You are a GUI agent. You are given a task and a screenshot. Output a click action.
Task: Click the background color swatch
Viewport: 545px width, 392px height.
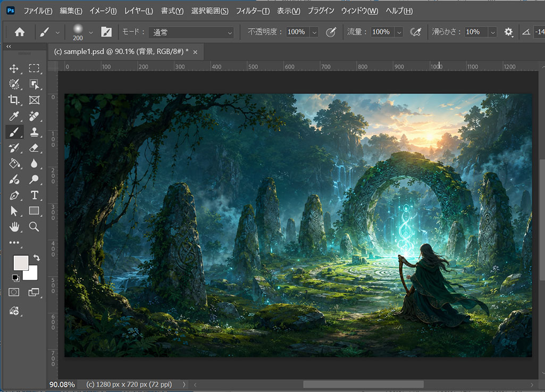tap(31, 274)
